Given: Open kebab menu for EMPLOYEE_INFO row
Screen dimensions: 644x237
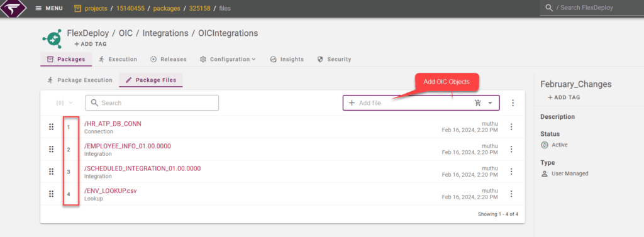Looking at the screenshot, I should point(511,149).
